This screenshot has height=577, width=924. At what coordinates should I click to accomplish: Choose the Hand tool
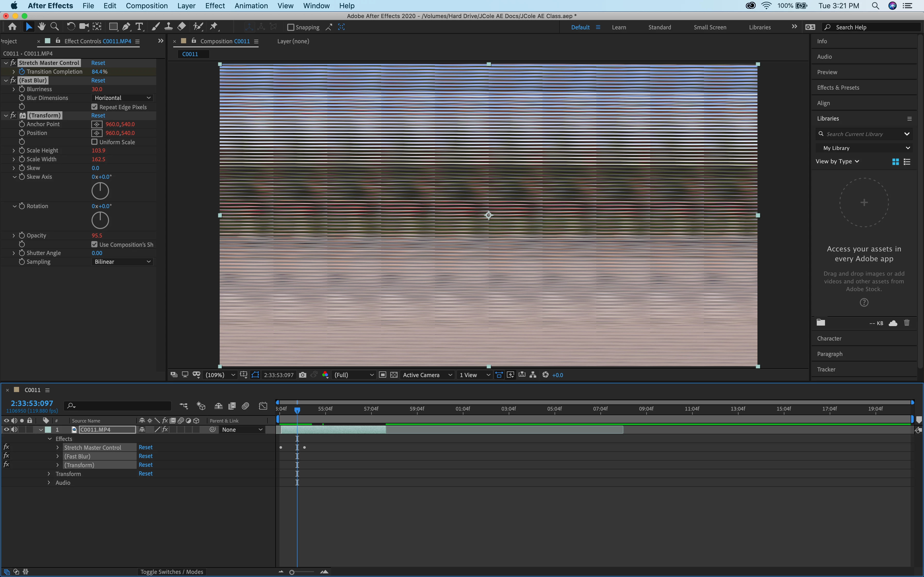(42, 27)
